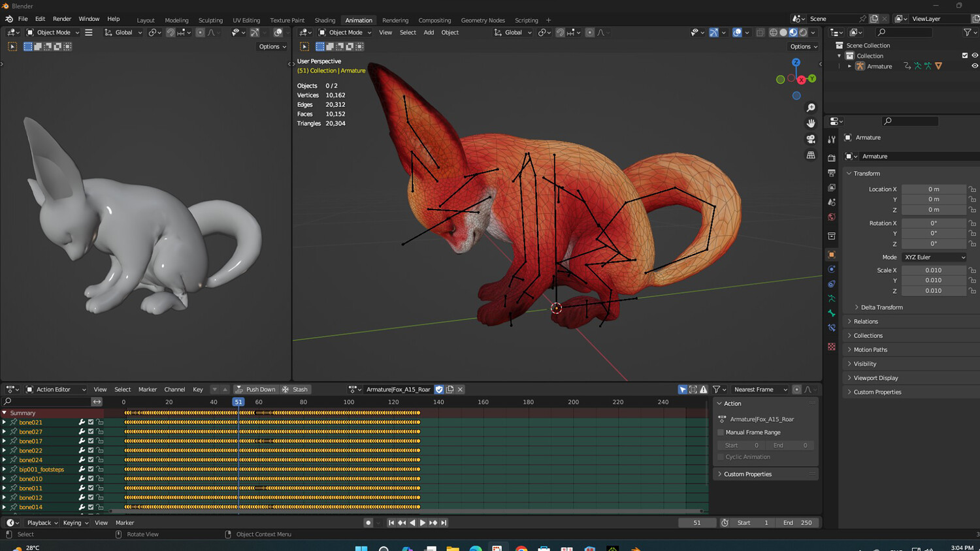Image resolution: width=980 pixels, height=551 pixels.
Task: Click the zoom magnifier icon in viewport
Action: pos(811,108)
